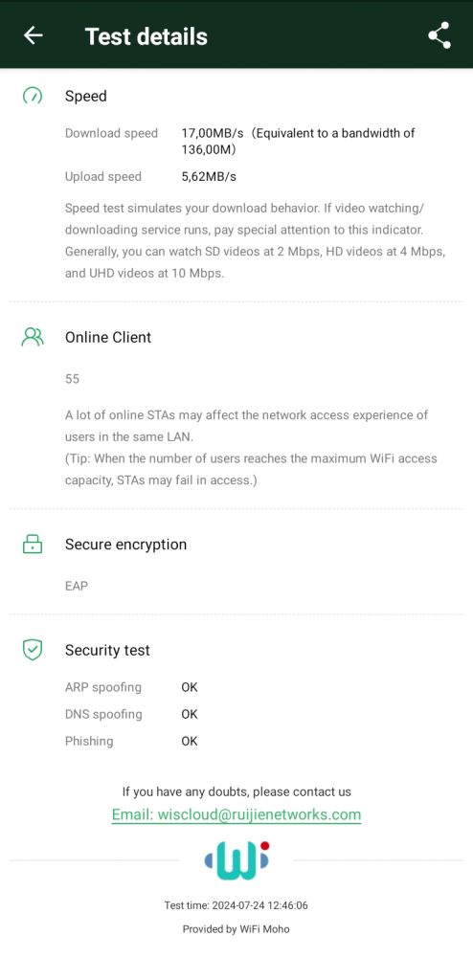Click the ARP spoofing OK result

point(190,687)
